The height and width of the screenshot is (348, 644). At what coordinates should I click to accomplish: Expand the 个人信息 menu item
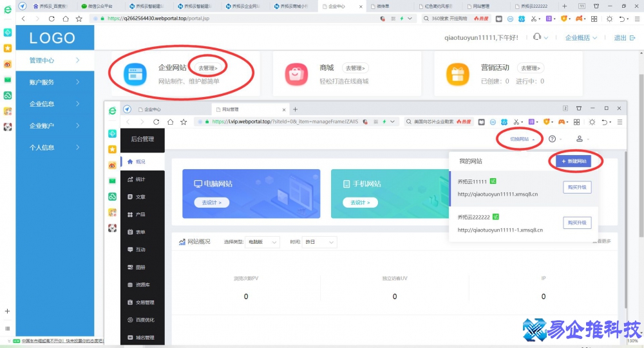tap(55, 147)
